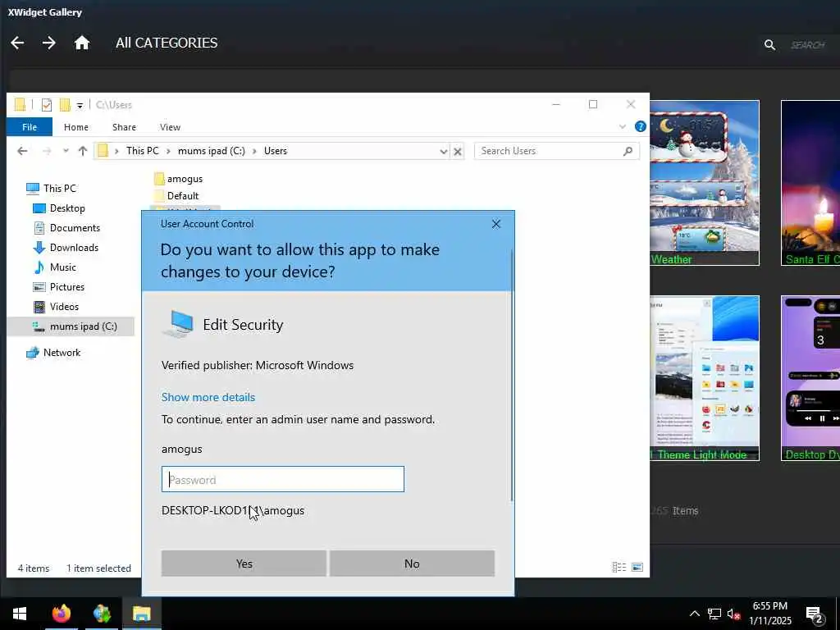Open Explorer help icon
The width and height of the screenshot is (840, 630).
point(640,126)
